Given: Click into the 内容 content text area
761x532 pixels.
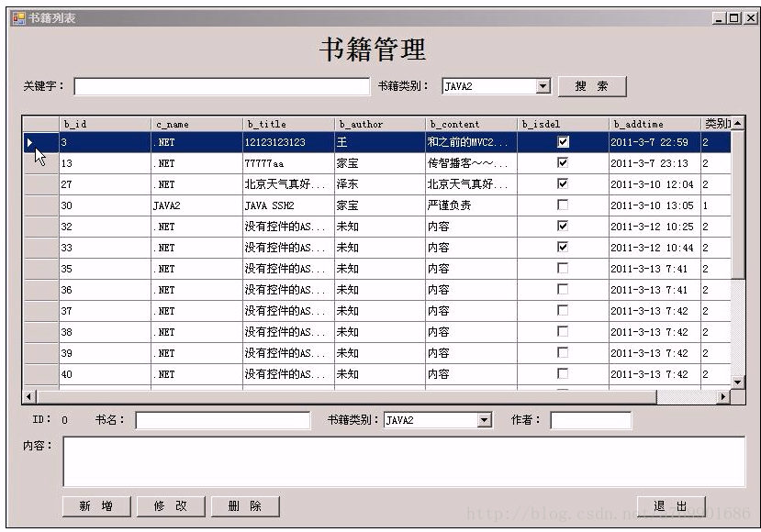Looking at the screenshot, I should coord(404,461).
